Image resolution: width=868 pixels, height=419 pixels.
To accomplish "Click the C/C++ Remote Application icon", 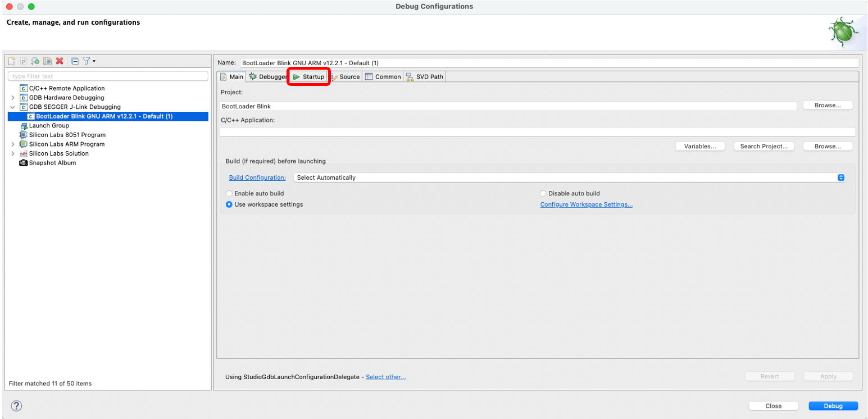I will tap(23, 88).
